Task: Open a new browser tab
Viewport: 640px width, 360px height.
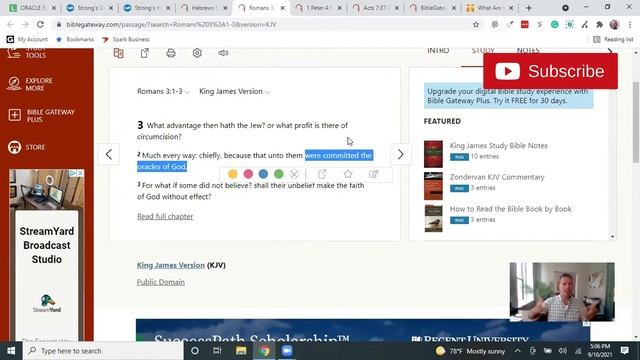Action: point(529,8)
